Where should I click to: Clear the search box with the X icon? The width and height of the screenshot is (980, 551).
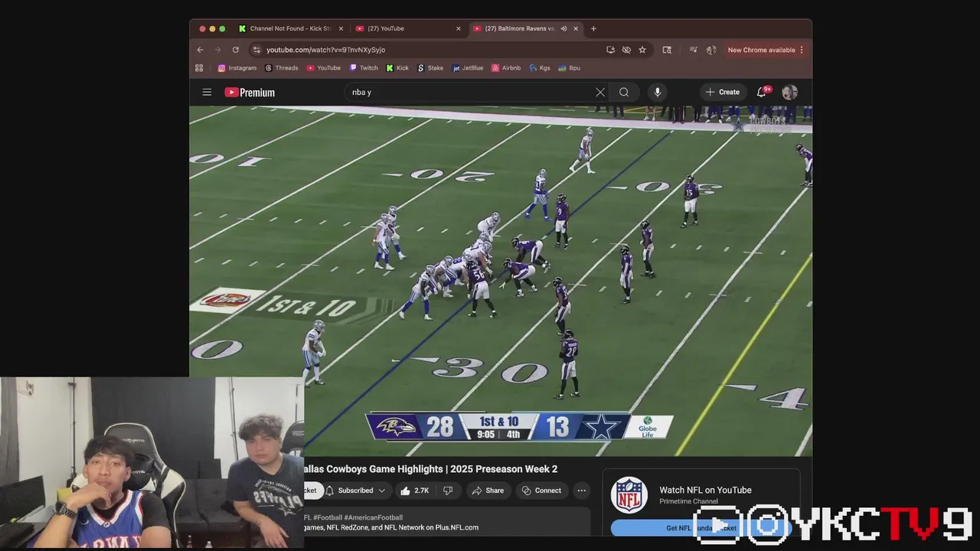(600, 92)
